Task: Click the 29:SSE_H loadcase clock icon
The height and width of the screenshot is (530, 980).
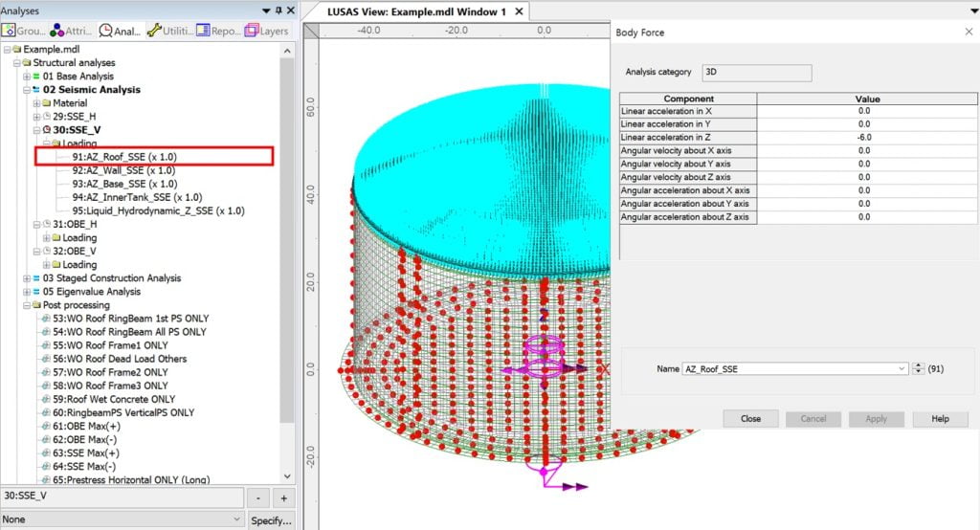Action: [x=47, y=116]
